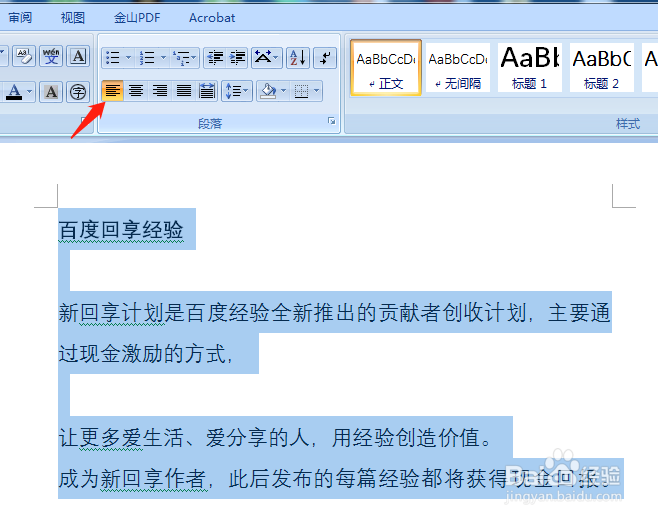The width and height of the screenshot is (658, 519).
Task: Click line starting 新回享计划是百度经验
Action: pos(334,313)
